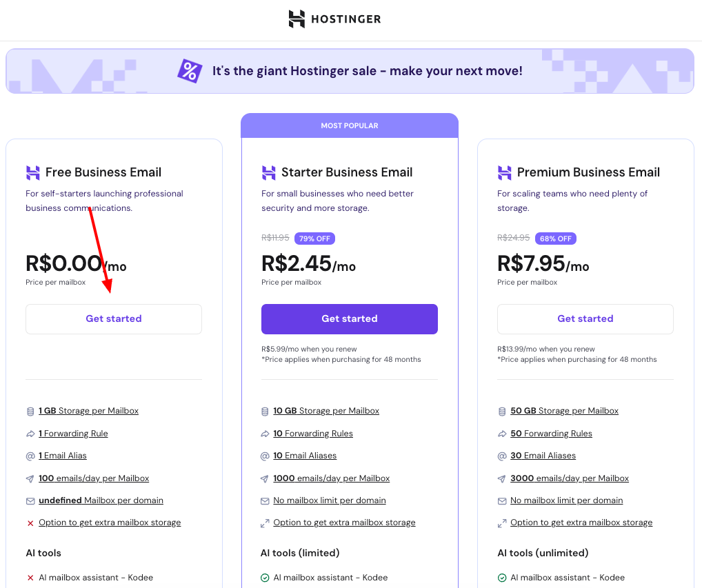Click the Starter Business Email plan logo icon
The image size is (702, 588).
tap(268, 172)
